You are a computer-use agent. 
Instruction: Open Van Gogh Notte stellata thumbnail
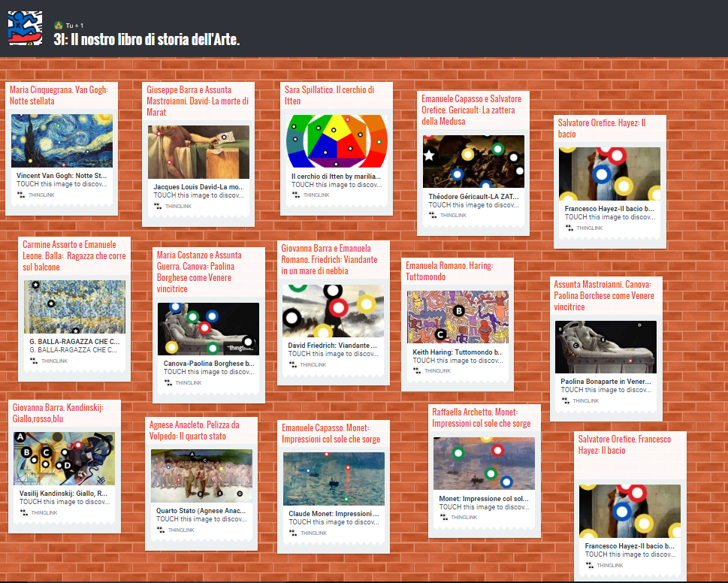(62, 140)
